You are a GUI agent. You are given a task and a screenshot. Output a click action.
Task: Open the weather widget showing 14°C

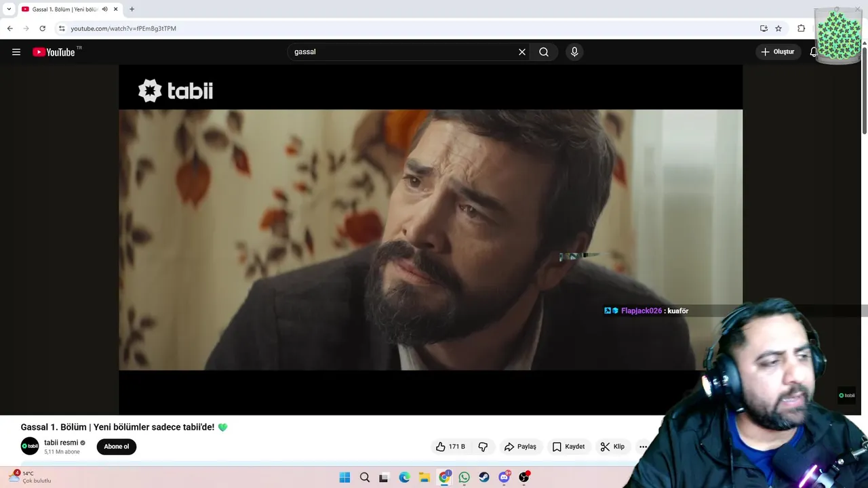[x=31, y=476]
